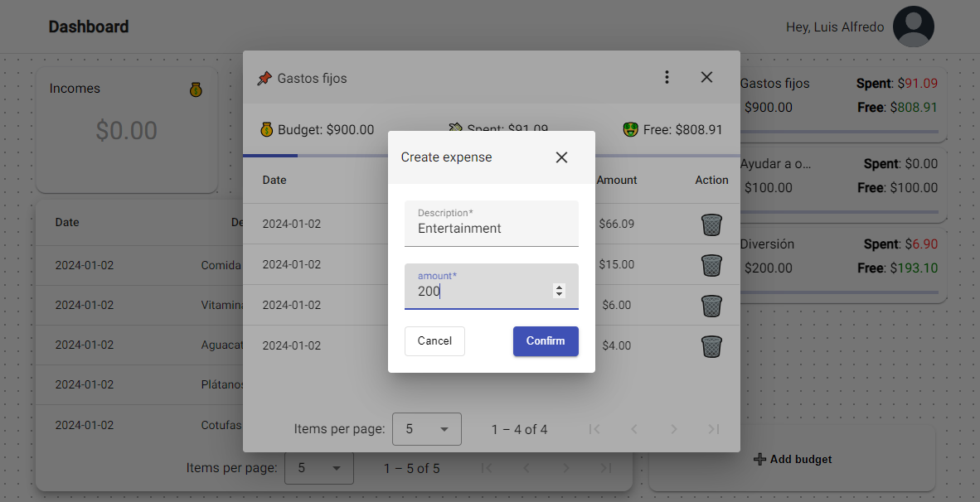Click the Create expense dialog title

pyautogui.click(x=446, y=157)
